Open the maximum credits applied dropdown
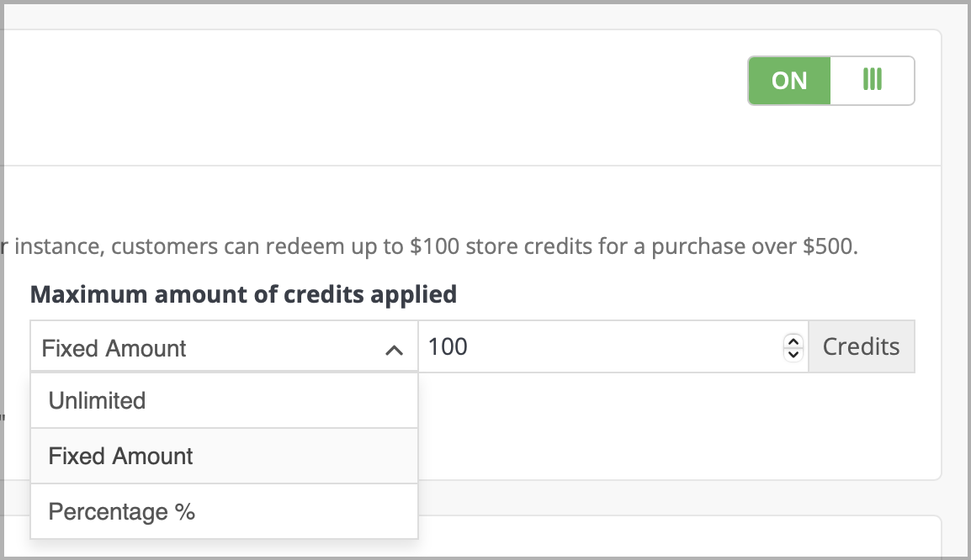Image resolution: width=971 pixels, height=560 pixels. (x=223, y=347)
